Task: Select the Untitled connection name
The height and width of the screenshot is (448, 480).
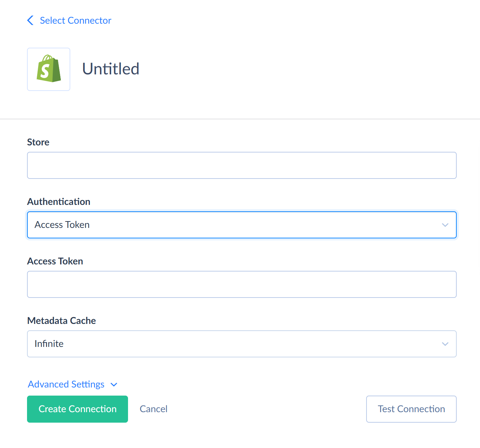Action: (111, 69)
